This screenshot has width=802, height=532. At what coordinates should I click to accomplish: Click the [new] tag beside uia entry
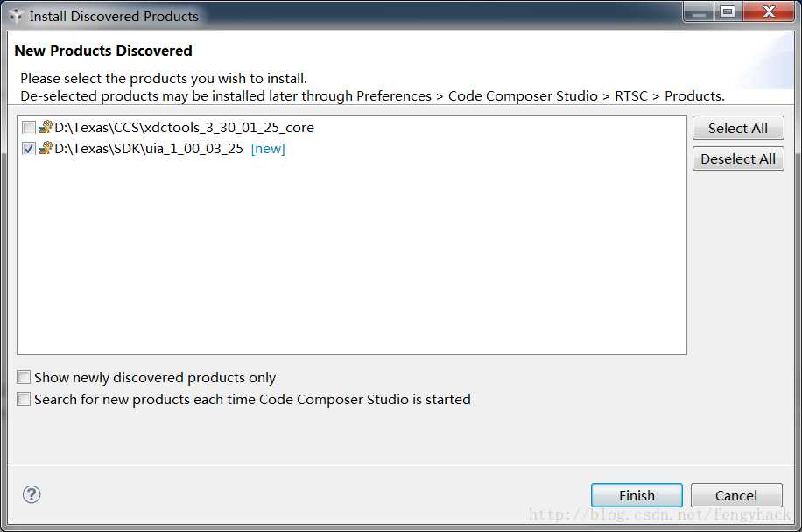[268, 149]
